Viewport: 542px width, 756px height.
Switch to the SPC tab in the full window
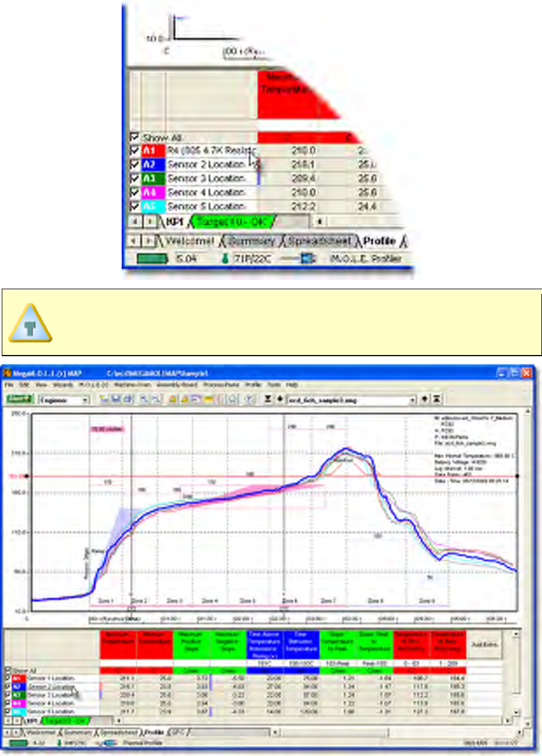coord(178,732)
